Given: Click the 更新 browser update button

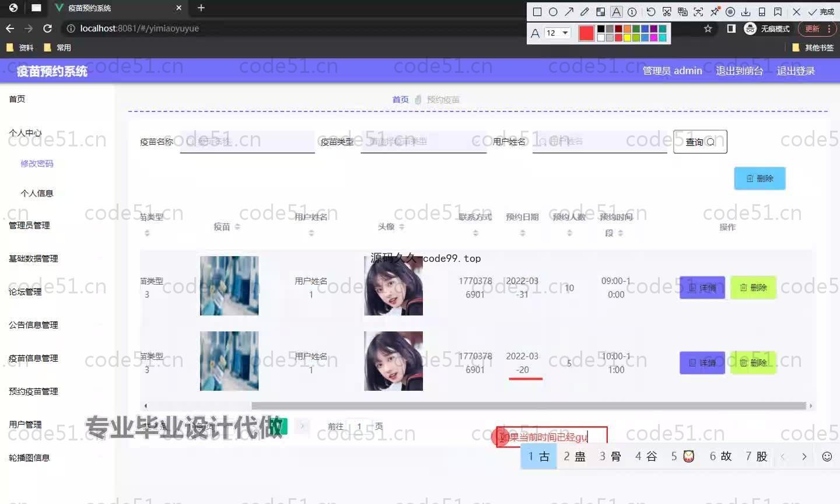Looking at the screenshot, I should (x=818, y=29).
